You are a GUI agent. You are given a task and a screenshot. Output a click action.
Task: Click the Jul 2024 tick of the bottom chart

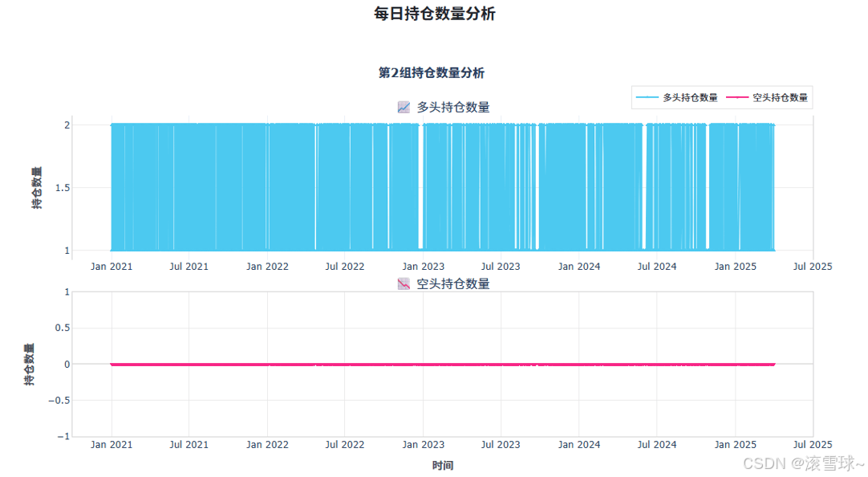657,445
